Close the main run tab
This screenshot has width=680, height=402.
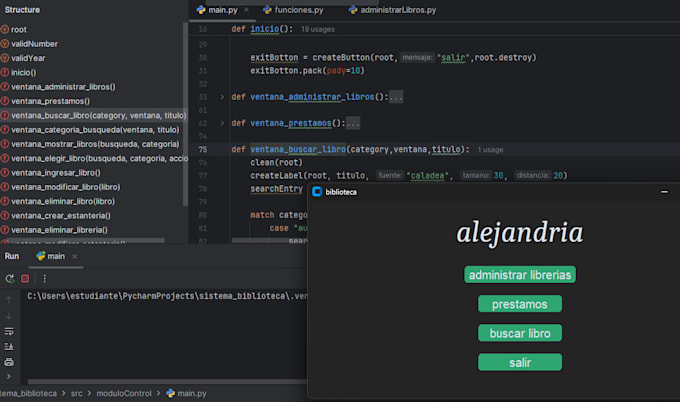pyautogui.click(x=74, y=257)
